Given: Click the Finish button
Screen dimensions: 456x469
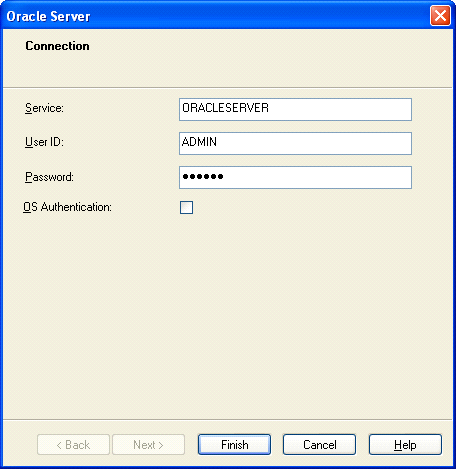Looking at the screenshot, I should pyautogui.click(x=234, y=444).
